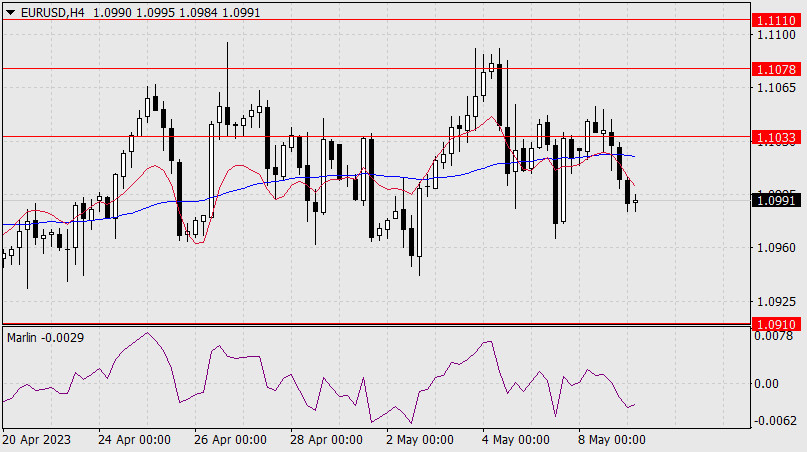Click the 26 Apr 00:00 time label

click(x=231, y=439)
